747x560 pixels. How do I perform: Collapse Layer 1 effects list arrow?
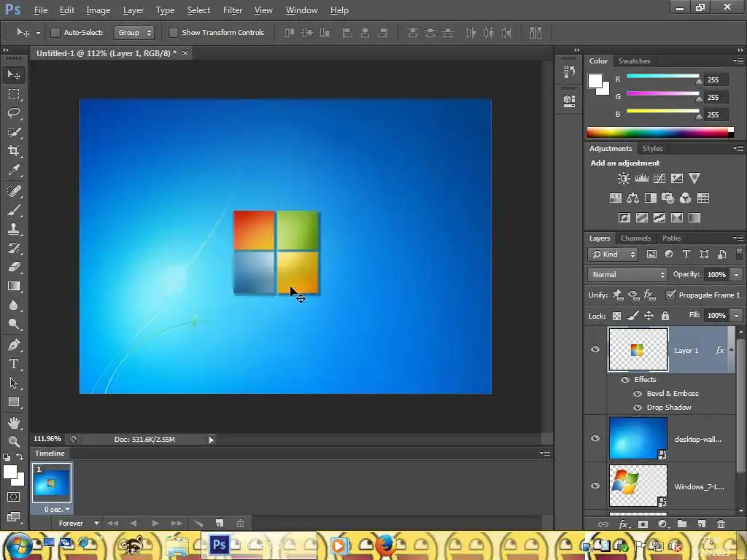tap(731, 350)
